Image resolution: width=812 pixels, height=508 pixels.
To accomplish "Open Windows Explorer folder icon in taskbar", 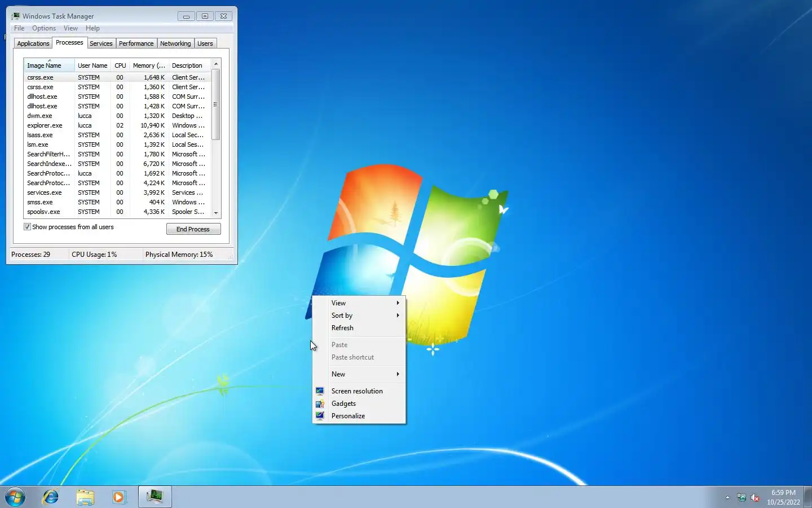I will [85, 497].
